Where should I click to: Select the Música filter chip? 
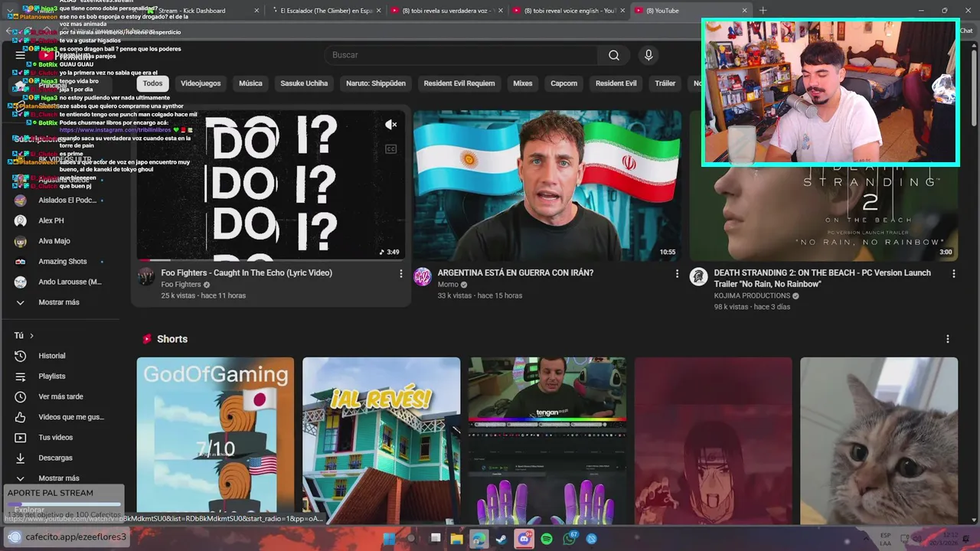(250, 83)
